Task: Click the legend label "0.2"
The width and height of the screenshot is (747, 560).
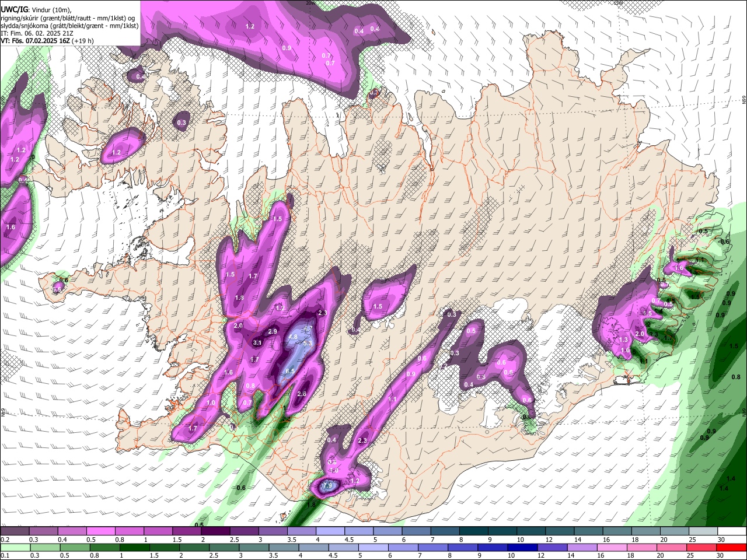Action: [5, 540]
